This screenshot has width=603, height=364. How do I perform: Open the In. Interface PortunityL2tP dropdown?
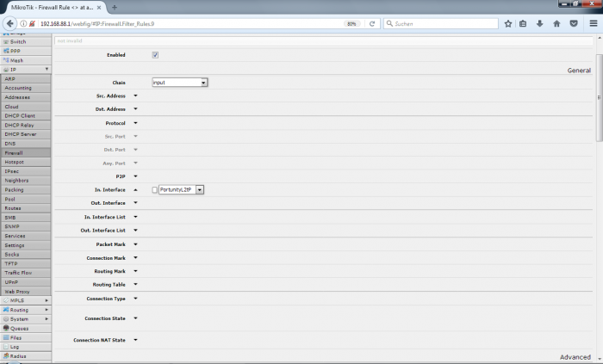pos(199,189)
